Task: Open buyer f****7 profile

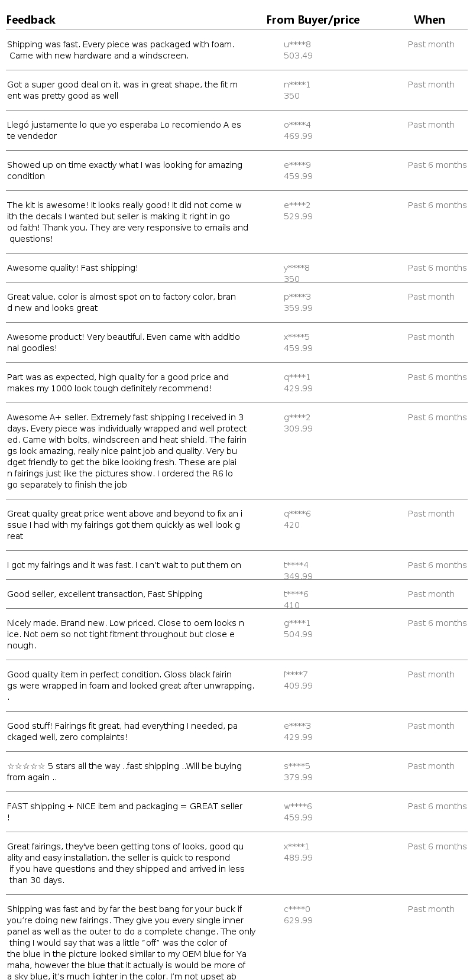Action: tap(296, 674)
